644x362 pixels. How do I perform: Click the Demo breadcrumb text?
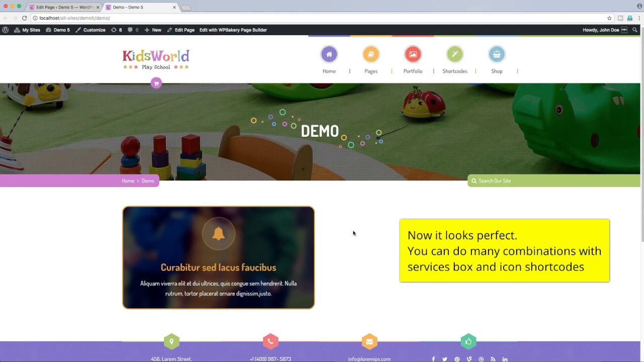(x=148, y=180)
